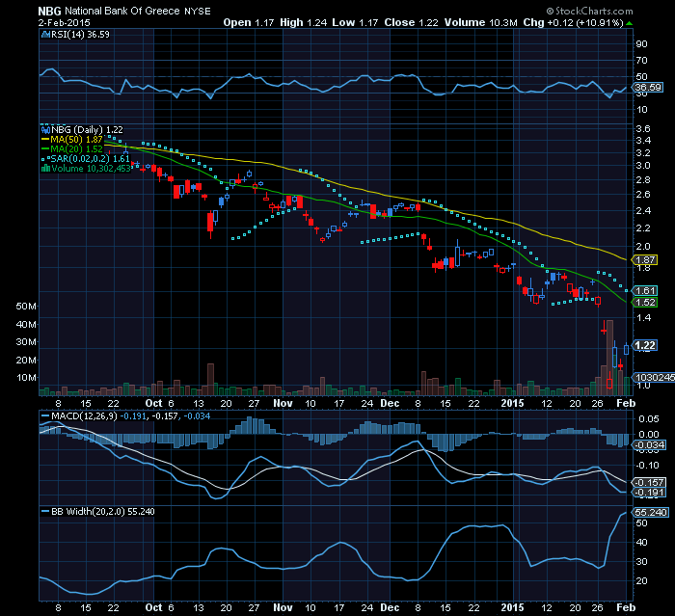Click the 10M volume axis label
675x616 pixels.
click(26, 378)
